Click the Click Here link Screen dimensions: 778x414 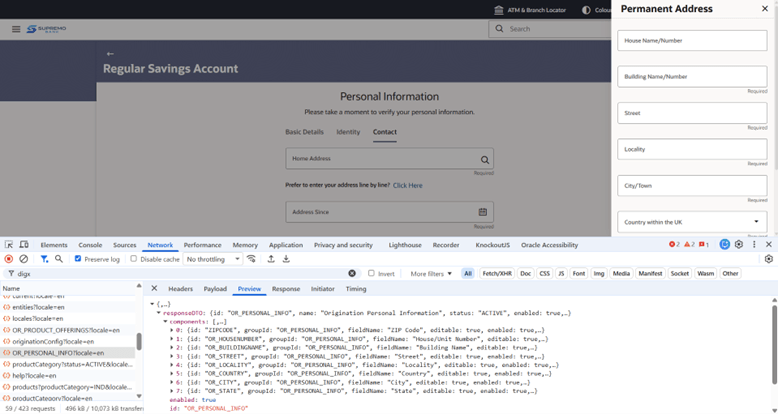pos(408,185)
